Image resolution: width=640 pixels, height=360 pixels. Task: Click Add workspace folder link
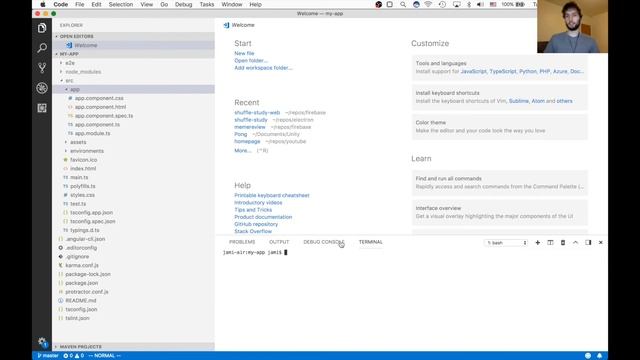click(x=263, y=68)
